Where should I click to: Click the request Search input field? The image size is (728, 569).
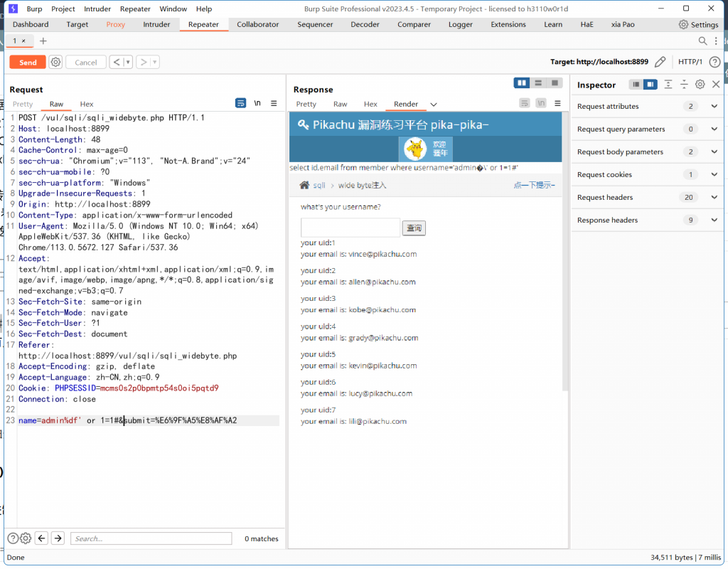151,538
